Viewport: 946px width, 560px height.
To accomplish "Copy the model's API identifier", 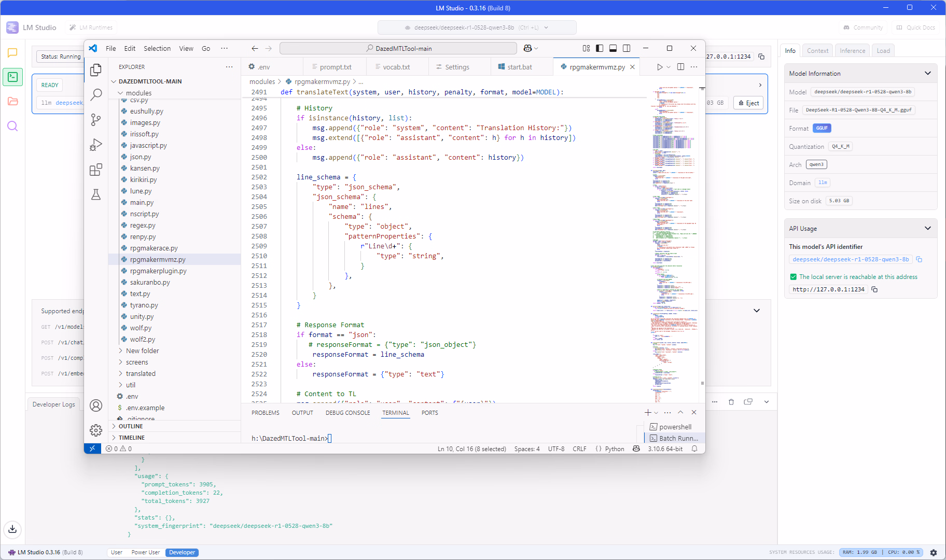I will (x=919, y=259).
